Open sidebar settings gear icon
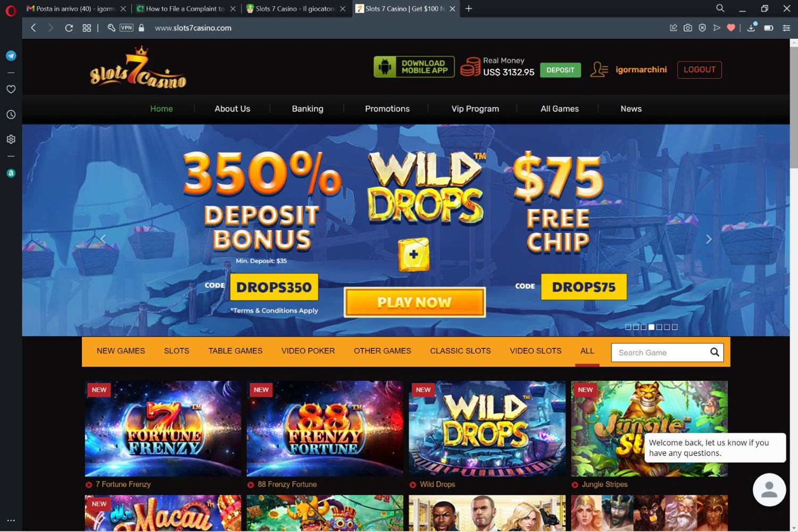This screenshot has width=798, height=532. pyautogui.click(x=11, y=139)
